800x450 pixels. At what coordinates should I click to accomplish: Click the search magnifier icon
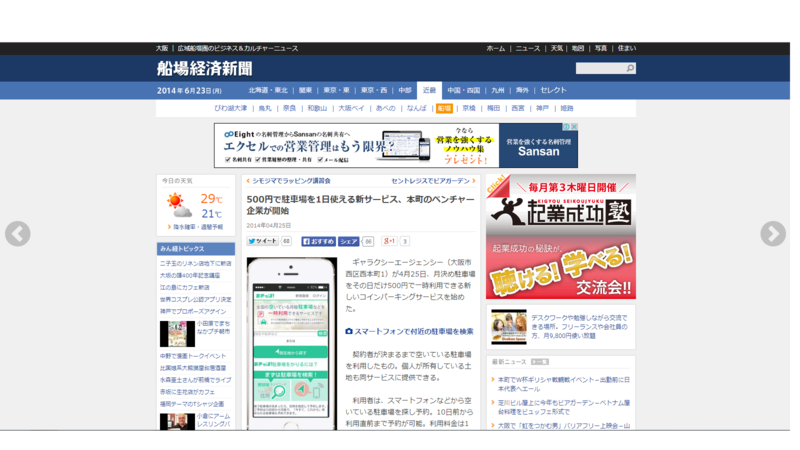coord(630,68)
